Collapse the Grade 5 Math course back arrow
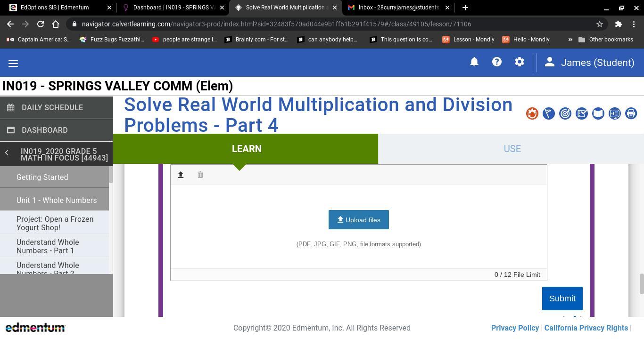 tap(7, 153)
